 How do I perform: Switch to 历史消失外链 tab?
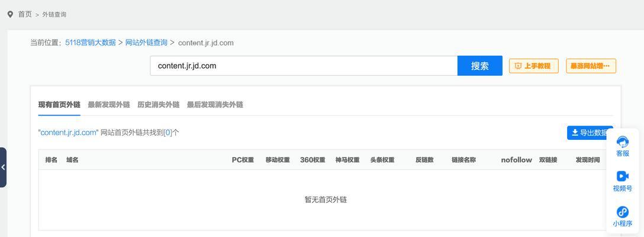[x=159, y=105]
